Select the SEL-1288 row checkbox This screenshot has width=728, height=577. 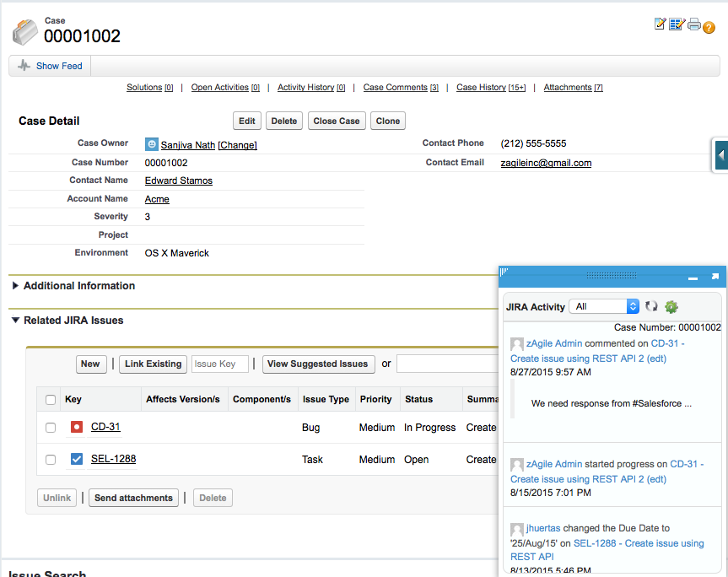point(51,460)
